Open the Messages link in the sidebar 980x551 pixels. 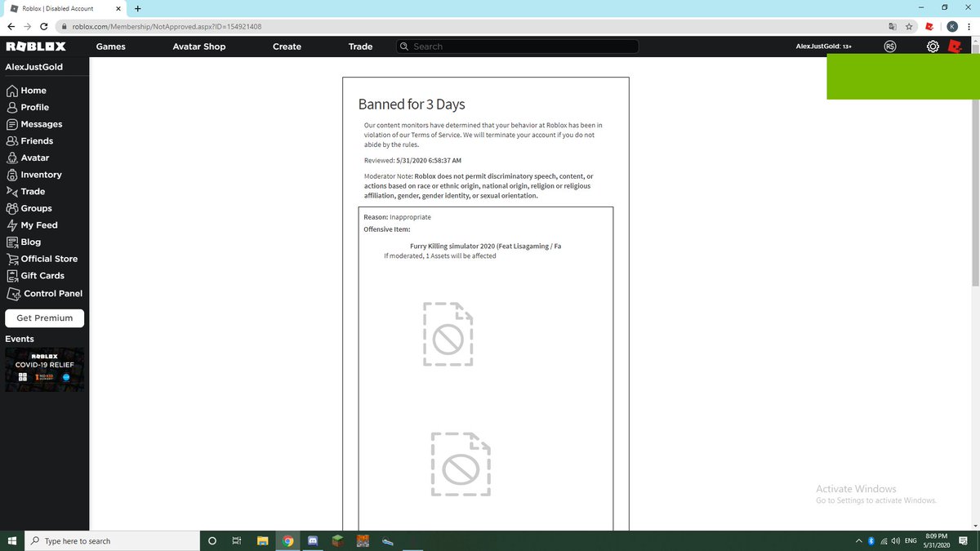[42, 124]
